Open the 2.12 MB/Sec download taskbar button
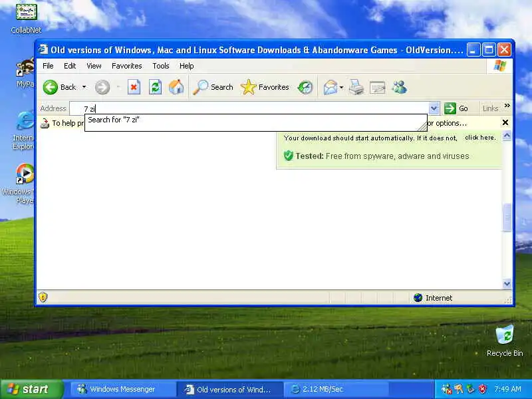The image size is (532, 399). [x=336, y=389]
